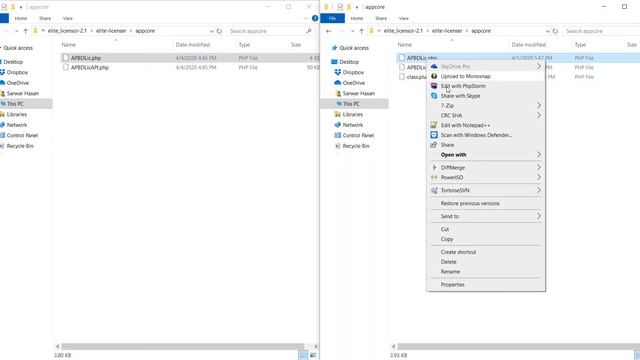Open the View tab in right window

[x=404, y=18]
